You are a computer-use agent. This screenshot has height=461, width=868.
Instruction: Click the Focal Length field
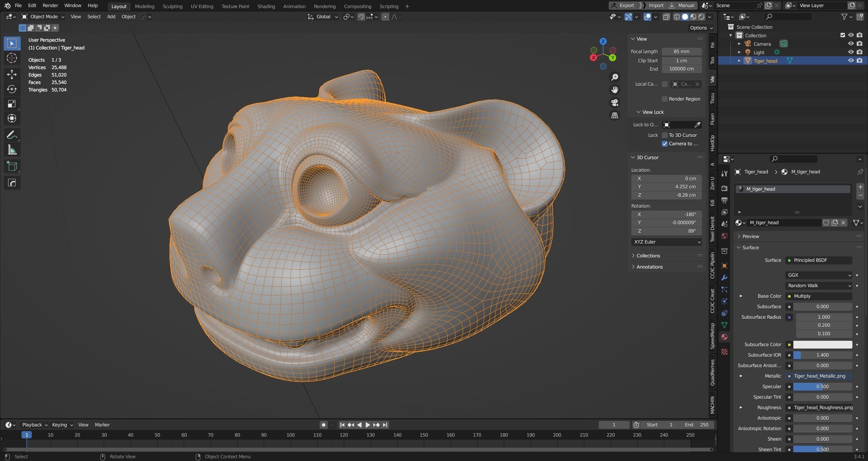tap(682, 51)
